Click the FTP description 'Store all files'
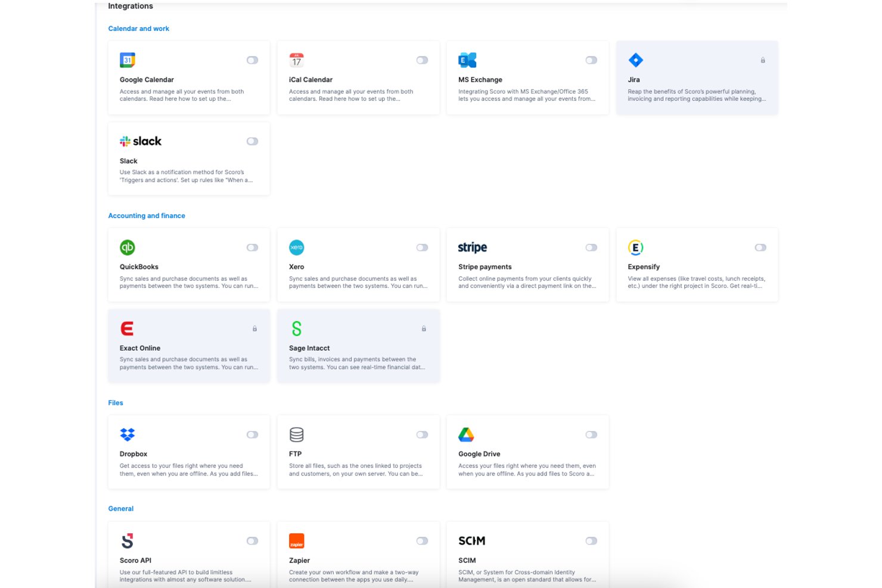Image resolution: width=882 pixels, height=588 pixels. (356, 469)
